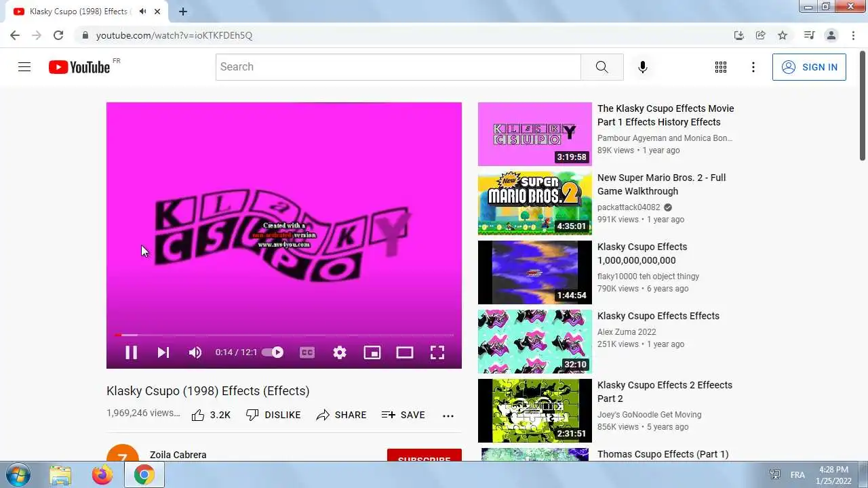This screenshot has width=868, height=488.
Task: Click the view count text 1,969,246 views
Action: (x=143, y=413)
